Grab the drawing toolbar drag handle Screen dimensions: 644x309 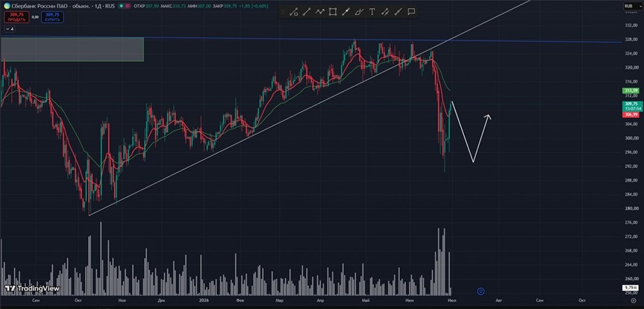pyautogui.click(x=283, y=12)
